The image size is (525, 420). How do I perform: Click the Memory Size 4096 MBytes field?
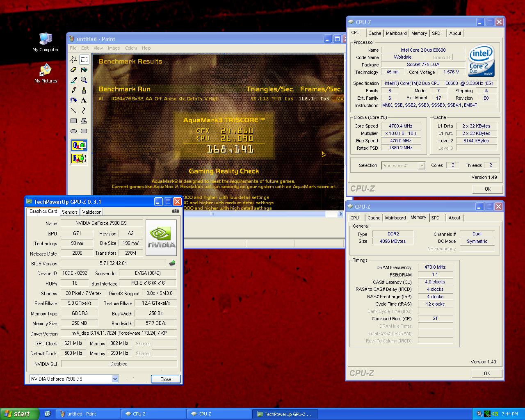click(x=393, y=241)
